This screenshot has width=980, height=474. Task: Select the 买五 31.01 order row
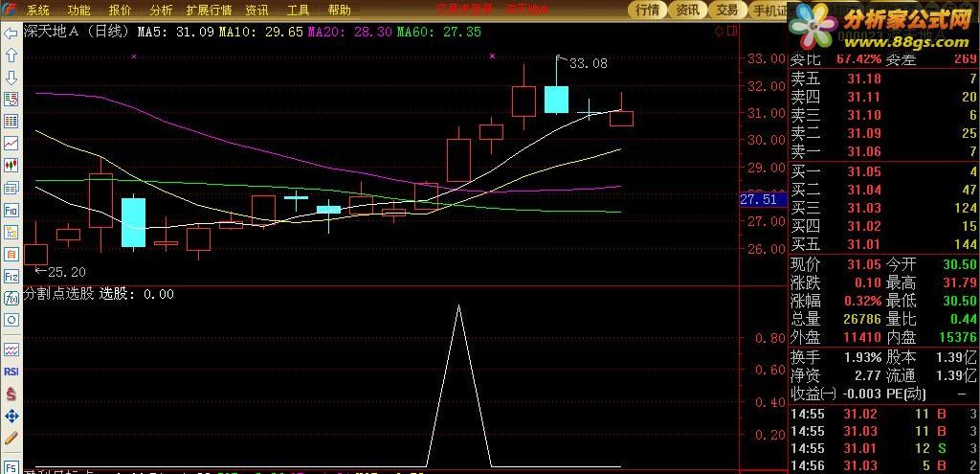883,244
